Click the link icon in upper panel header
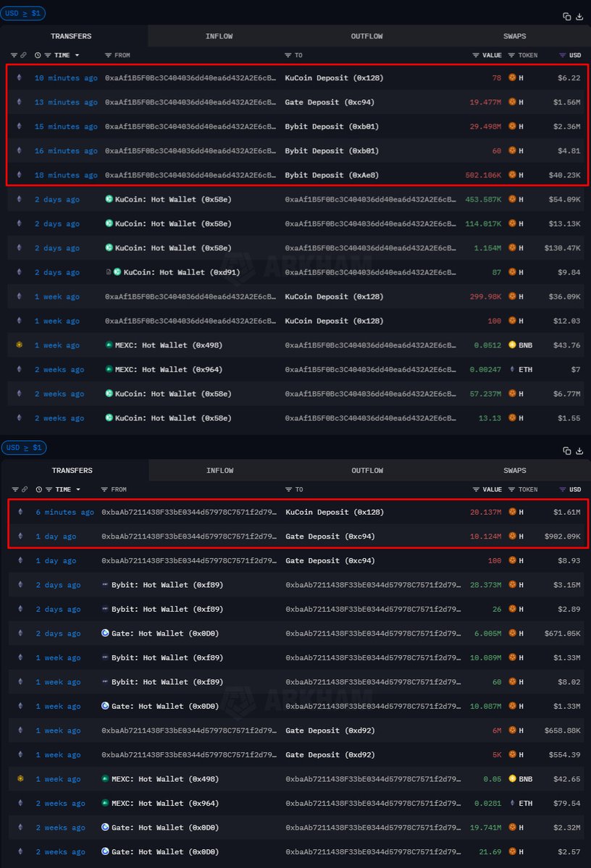The image size is (591, 868). 23,55
